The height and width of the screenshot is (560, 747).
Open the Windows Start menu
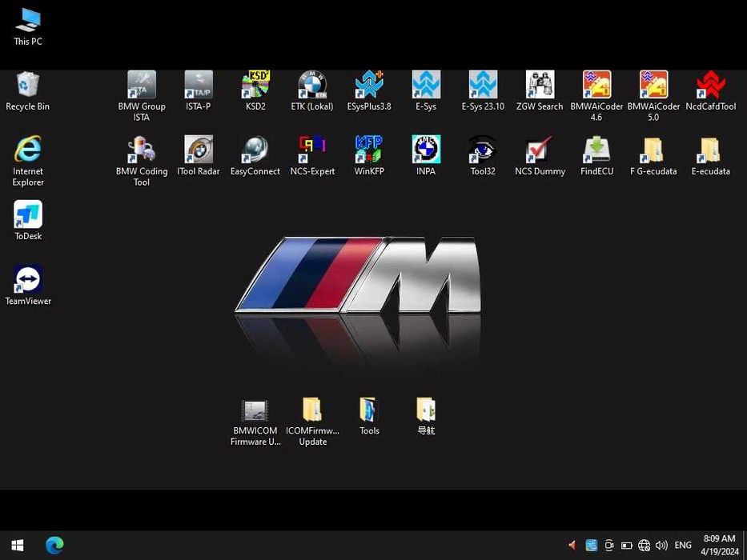17,546
